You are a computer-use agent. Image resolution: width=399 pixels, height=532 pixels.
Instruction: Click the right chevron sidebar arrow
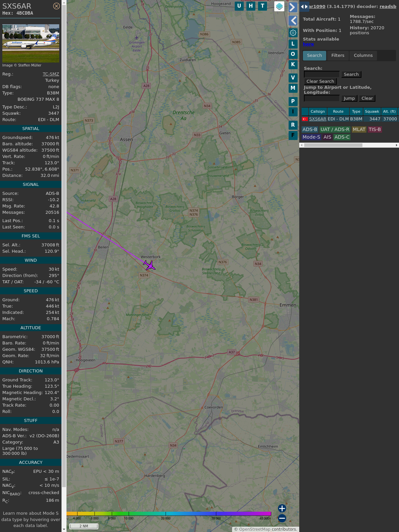(x=293, y=7)
